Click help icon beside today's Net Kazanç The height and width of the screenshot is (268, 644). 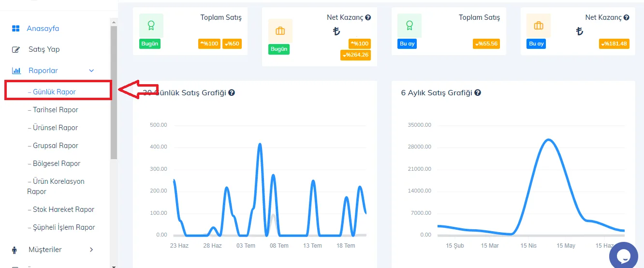[x=368, y=17]
